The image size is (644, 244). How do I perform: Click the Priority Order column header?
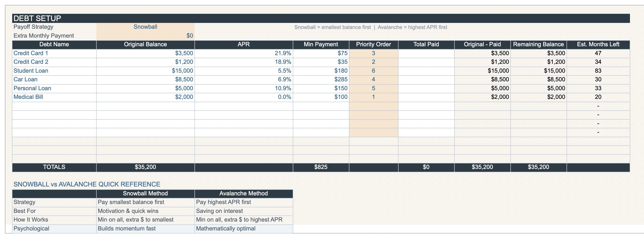coord(373,45)
